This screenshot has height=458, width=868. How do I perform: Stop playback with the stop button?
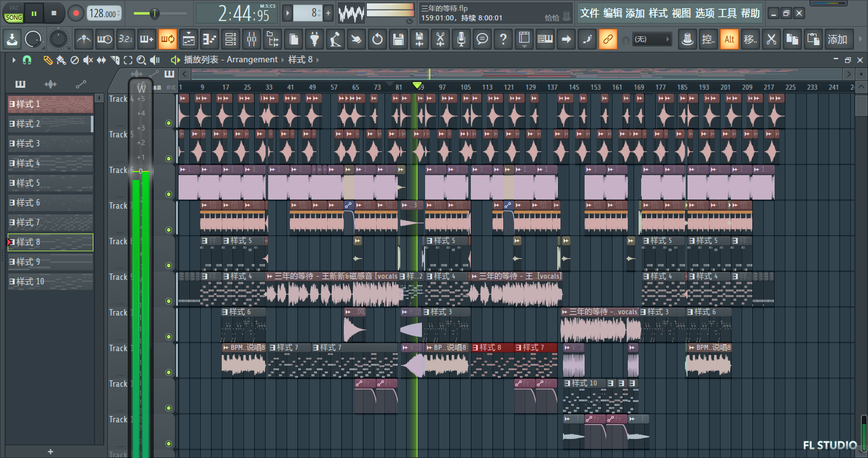pos(54,13)
